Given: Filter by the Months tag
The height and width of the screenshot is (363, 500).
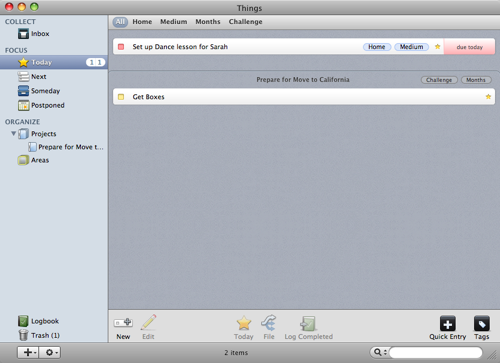Looking at the screenshot, I should point(208,22).
